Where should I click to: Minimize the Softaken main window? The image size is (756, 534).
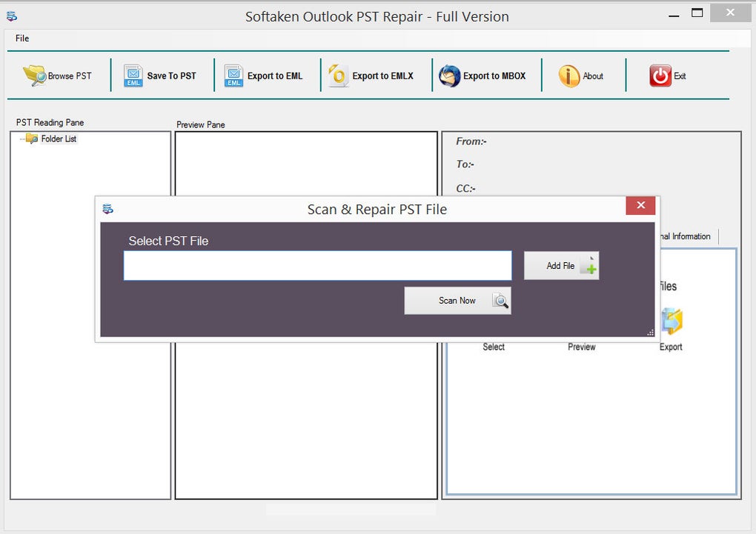[674, 16]
